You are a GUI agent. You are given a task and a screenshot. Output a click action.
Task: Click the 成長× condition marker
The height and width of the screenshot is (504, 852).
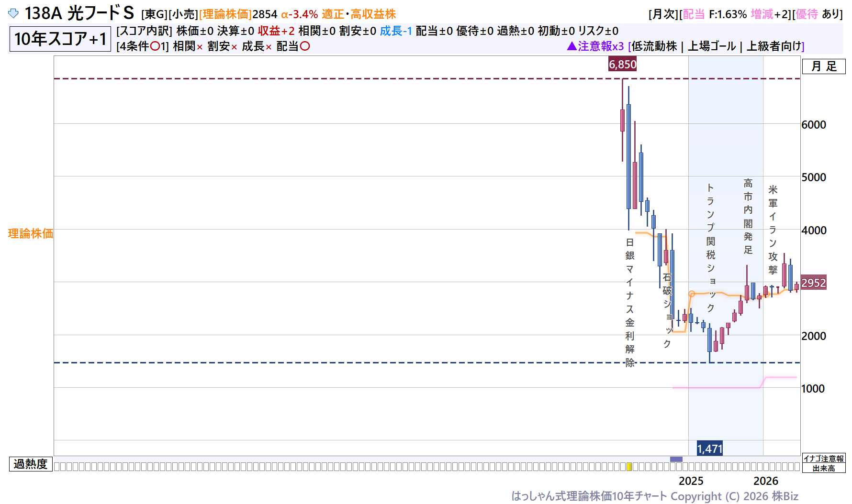point(257,46)
